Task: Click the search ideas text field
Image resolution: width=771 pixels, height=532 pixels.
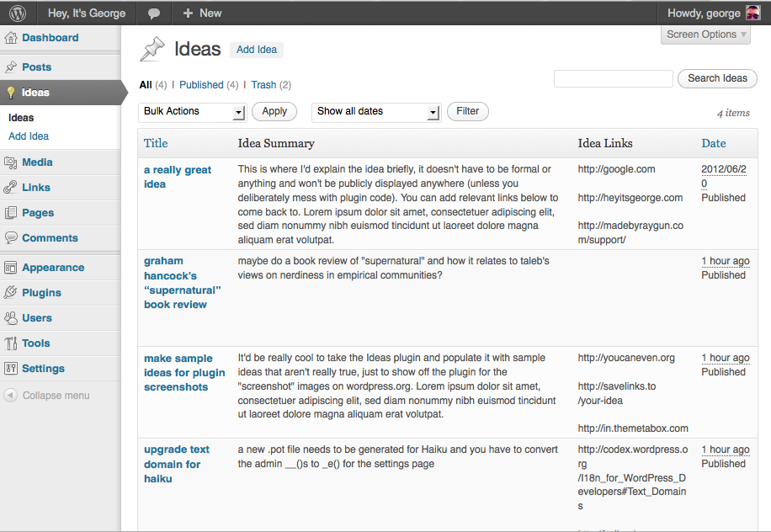Action: click(613, 78)
